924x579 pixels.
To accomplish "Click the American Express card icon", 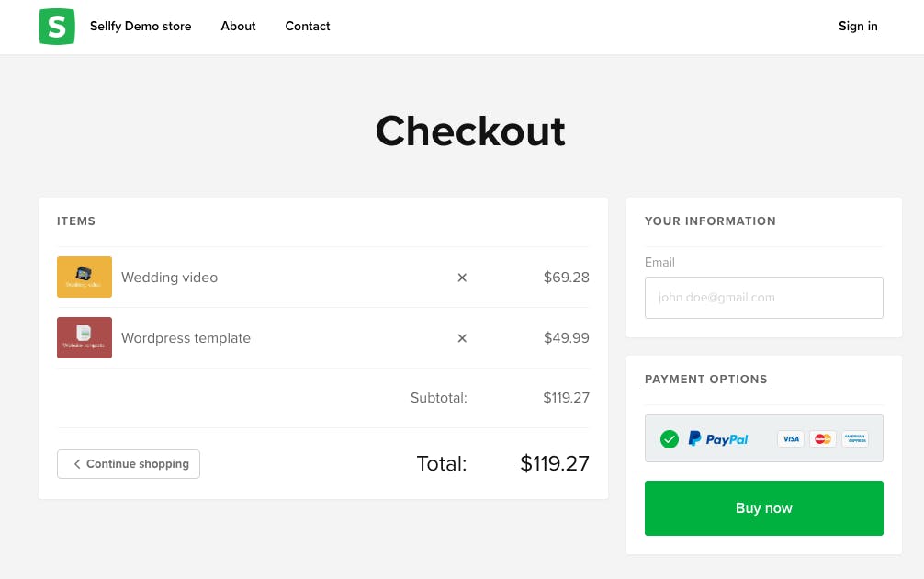I will (854, 438).
